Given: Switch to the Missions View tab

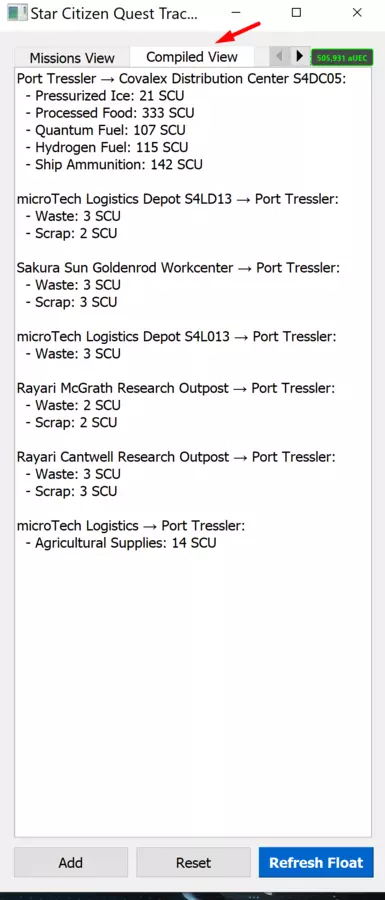Looking at the screenshot, I should click(72, 58).
